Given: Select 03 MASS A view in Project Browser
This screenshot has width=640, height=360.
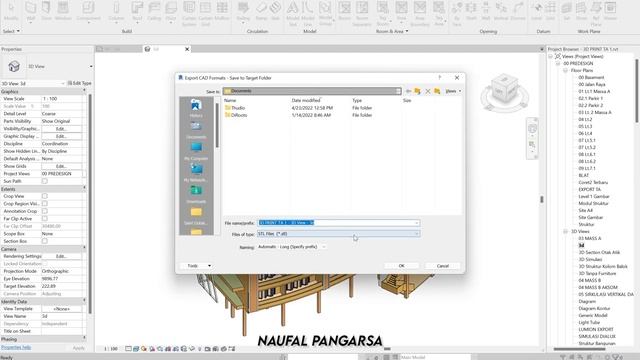Looking at the screenshot, I should pyautogui.click(x=589, y=238).
